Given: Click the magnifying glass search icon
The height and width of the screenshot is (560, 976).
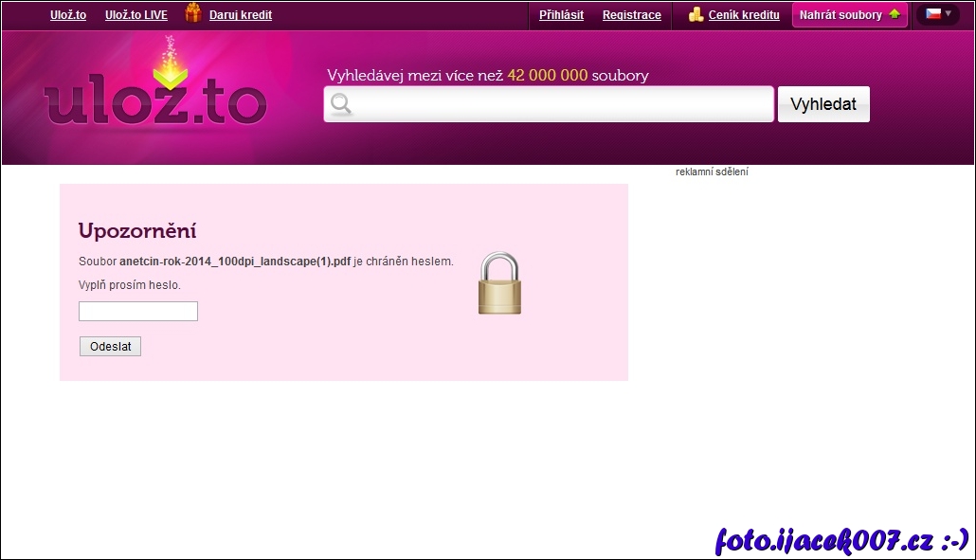Looking at the screenshot, I should (x=341, y=104).
